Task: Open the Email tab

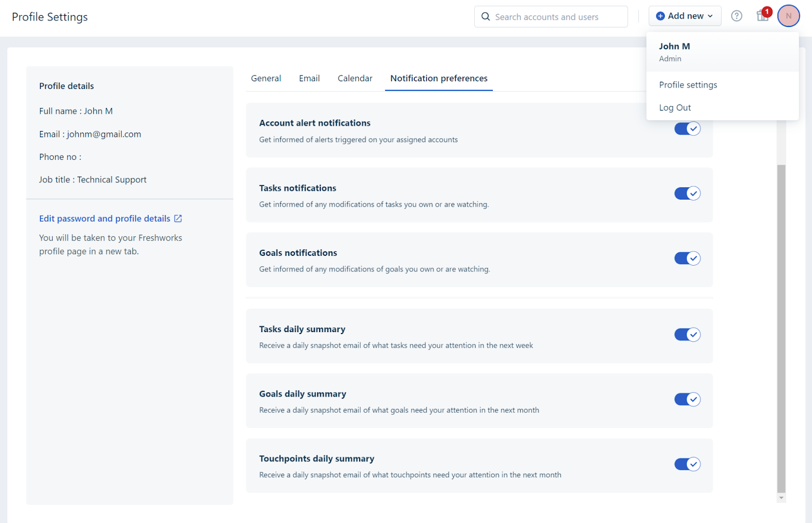Action: tap(309, 78)
